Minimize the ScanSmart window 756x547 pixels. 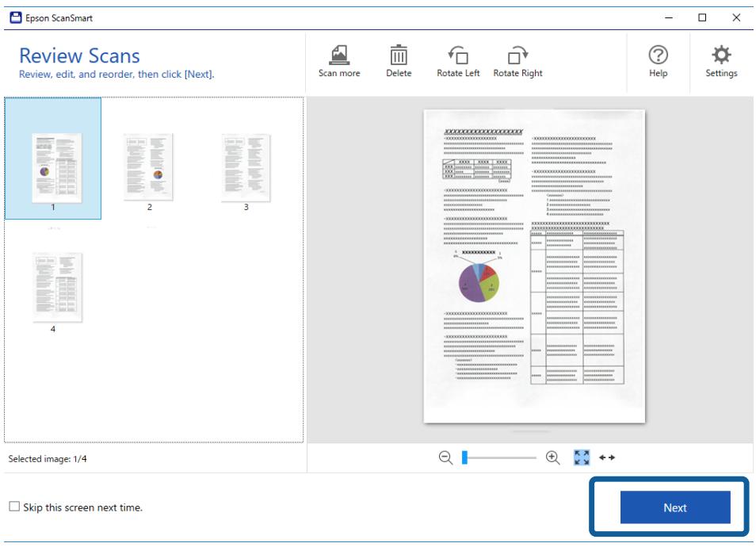click(x=669, y=18)
